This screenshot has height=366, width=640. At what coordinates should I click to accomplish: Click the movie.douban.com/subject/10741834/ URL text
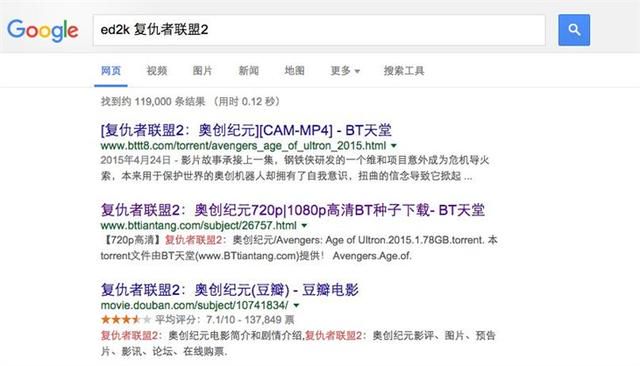pyautogui.click(x=194, y=305)
